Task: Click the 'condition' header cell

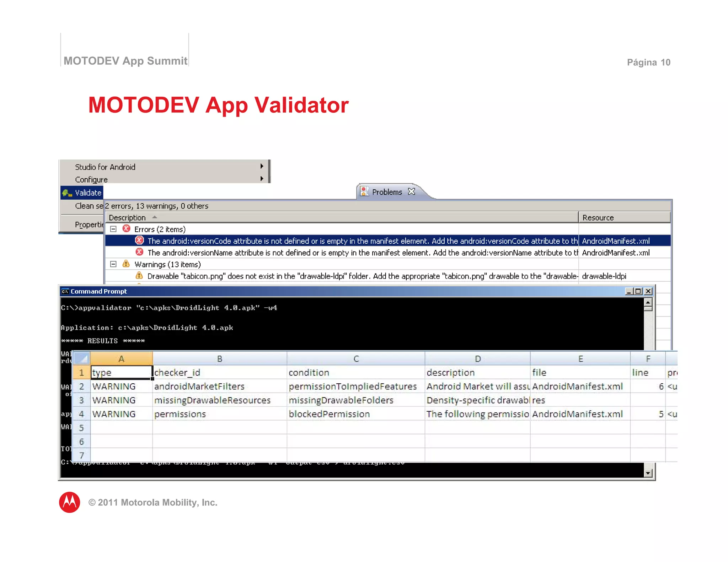Action: [x=356, y=372]
